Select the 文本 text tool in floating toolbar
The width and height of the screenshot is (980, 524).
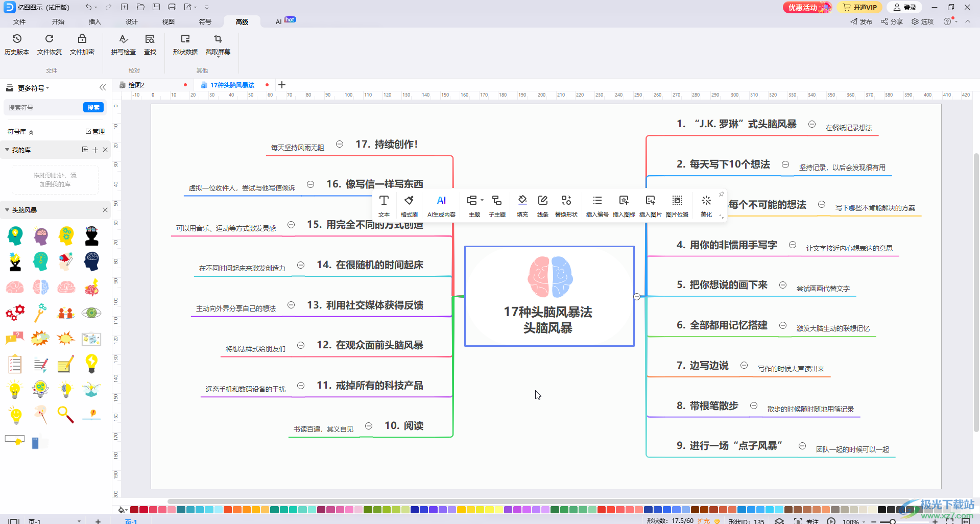(x=384, y=206)
